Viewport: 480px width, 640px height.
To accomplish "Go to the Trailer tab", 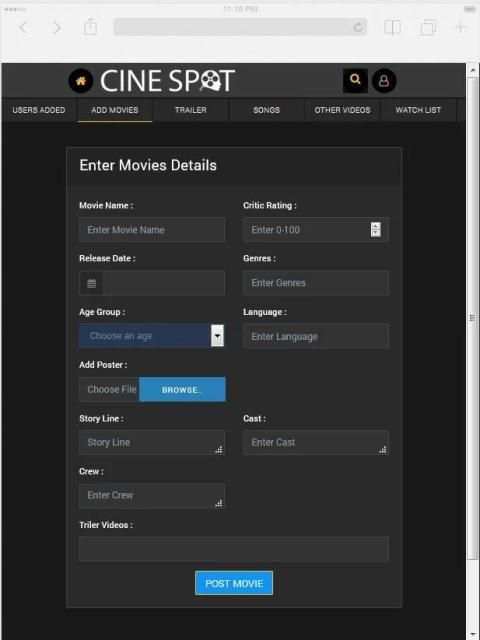I will (191, 110).
